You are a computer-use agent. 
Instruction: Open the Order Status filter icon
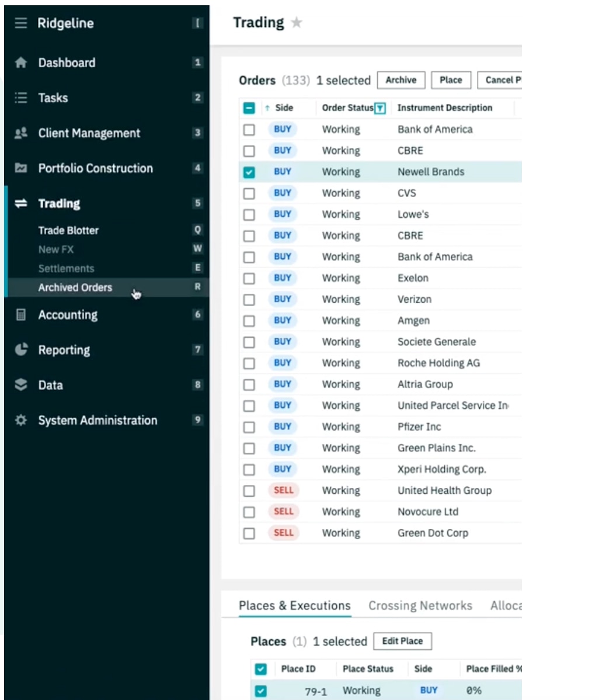tap(380, 108)
